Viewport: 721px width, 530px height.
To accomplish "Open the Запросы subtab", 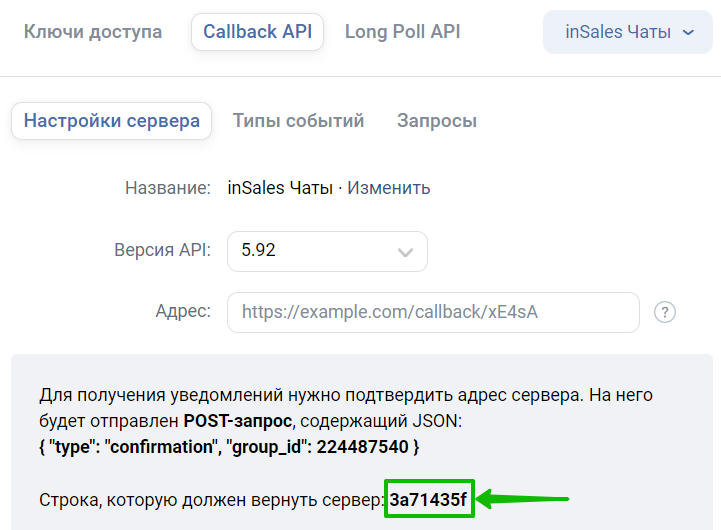I will pyautogui.click(x=437, y=121).
